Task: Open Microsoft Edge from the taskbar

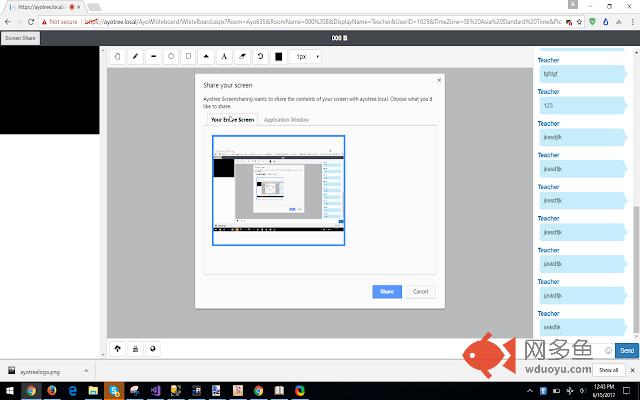Action: pyautogui.click(x=73, y=391)
